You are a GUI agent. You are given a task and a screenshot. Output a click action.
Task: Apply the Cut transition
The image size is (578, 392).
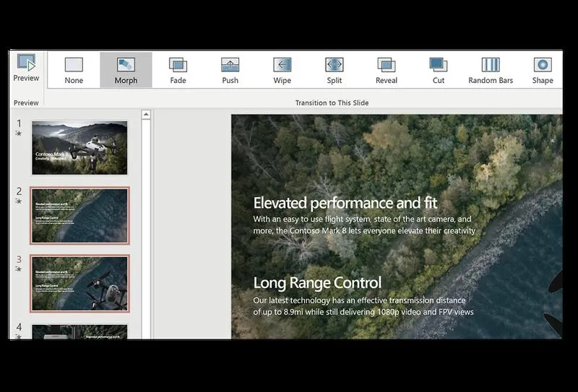(x=439, y=70)
